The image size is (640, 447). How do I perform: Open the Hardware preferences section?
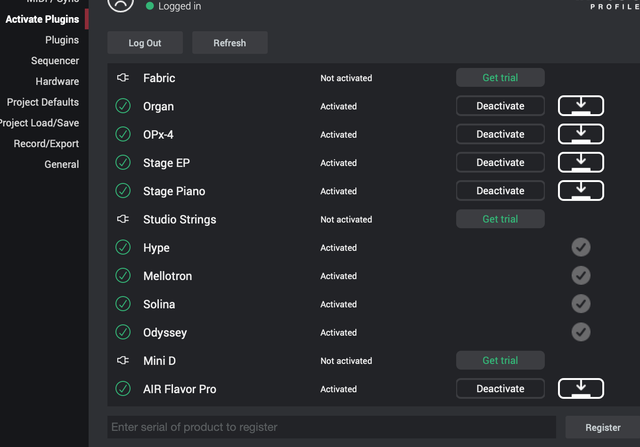click(57, 82)
